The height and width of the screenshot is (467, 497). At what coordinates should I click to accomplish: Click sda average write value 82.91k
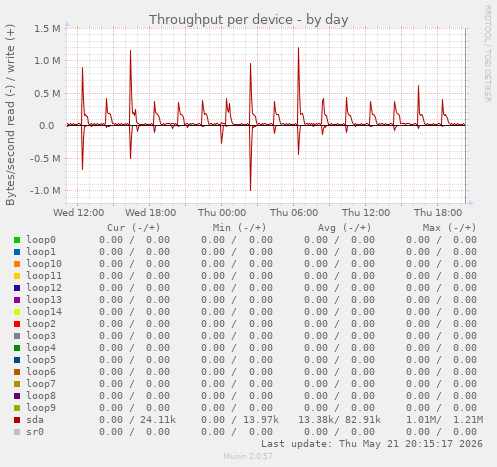363,420
